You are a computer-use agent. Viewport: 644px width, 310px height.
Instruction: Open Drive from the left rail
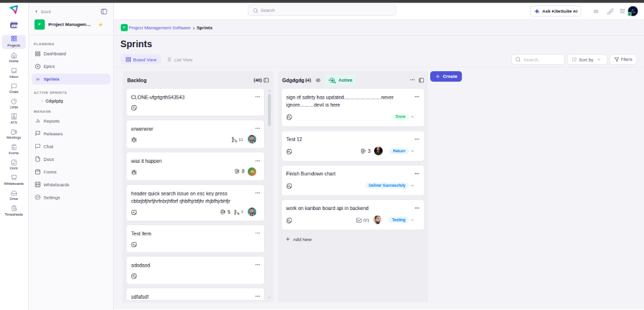(x=14, y=196)
